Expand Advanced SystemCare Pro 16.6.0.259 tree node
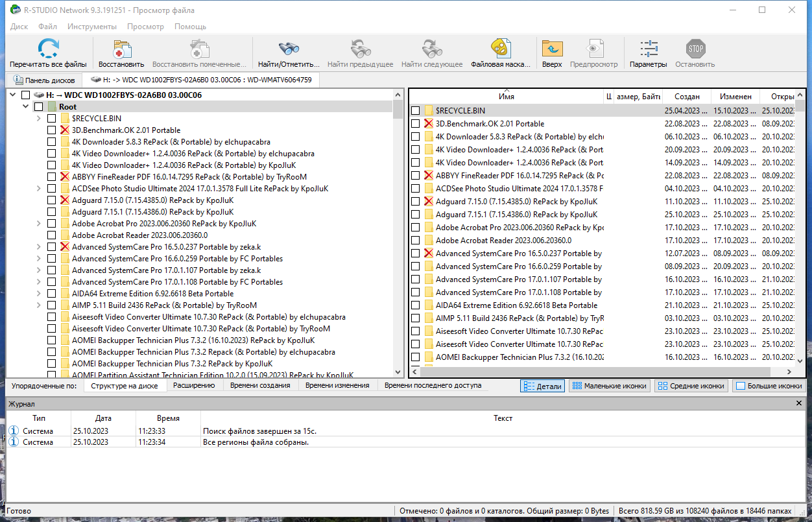 (x=38, y=259)
